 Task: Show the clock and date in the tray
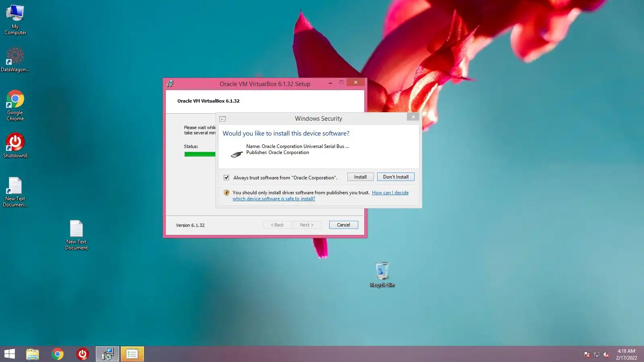coord(626,354)
